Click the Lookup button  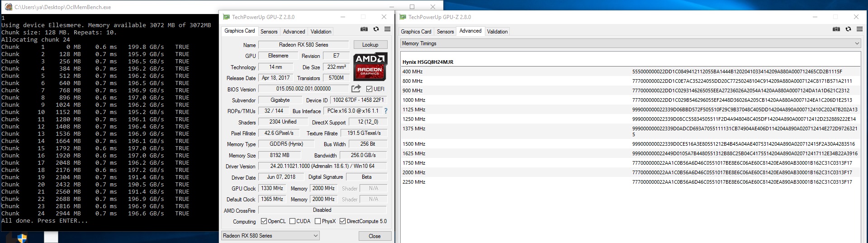[370, 45]
